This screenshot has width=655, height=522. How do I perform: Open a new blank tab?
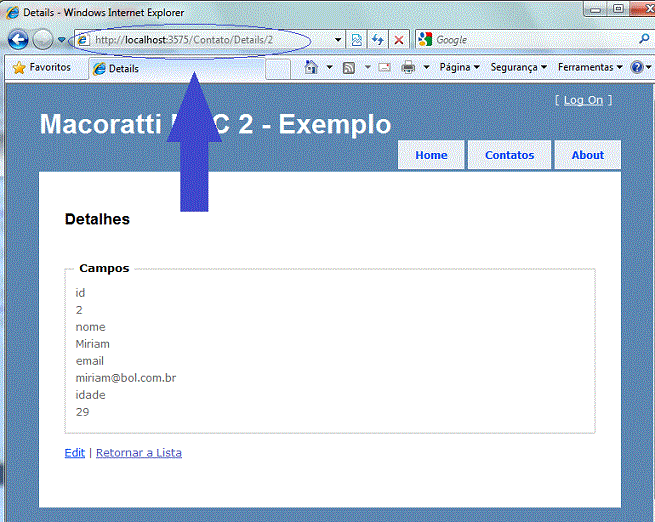coord(278,69)
